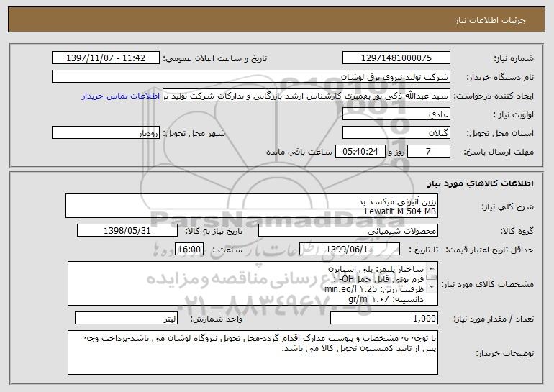Click product specifications text area
Screen dimensions: 554x392
pos(253,283)
